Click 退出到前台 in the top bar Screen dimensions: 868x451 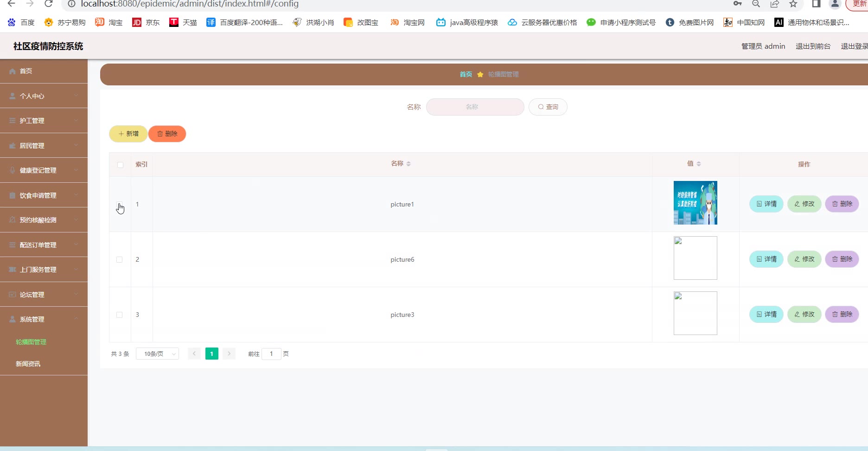[813, 46]
